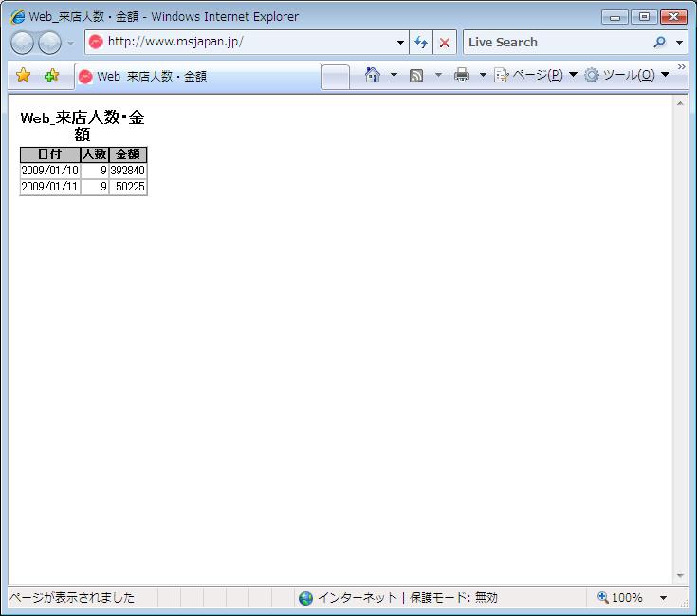Click the 日付 column header
The height and width of the screenshot is (616, 697).
click(49, 154)
